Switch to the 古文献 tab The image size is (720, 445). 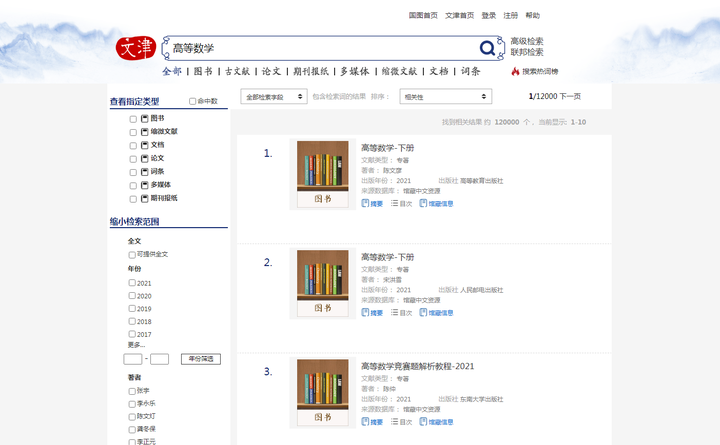pos(237,71)
